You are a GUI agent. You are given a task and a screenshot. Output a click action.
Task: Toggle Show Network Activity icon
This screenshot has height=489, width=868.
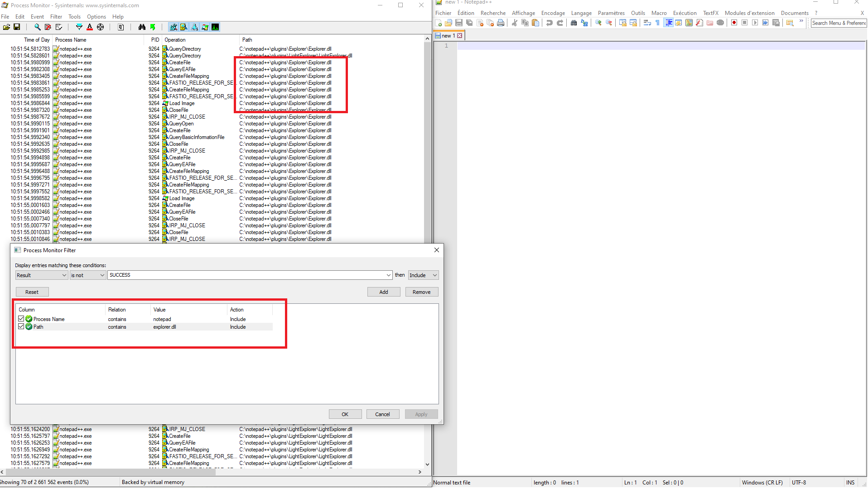coord(194,27)
